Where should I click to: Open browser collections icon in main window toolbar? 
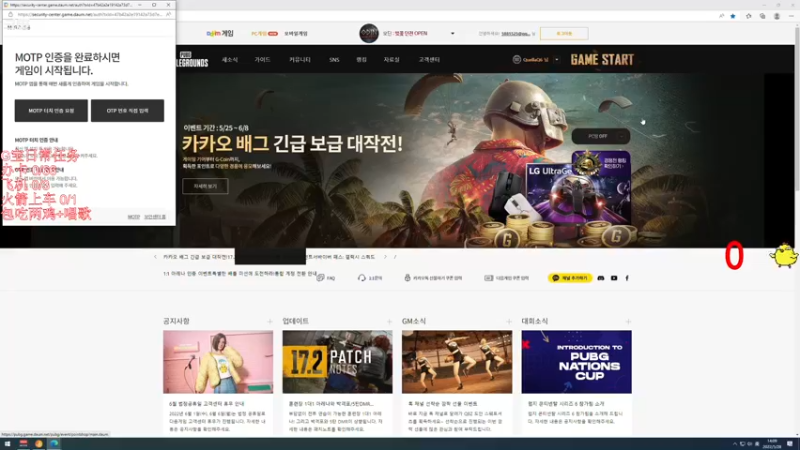click(x=762, y=16)
